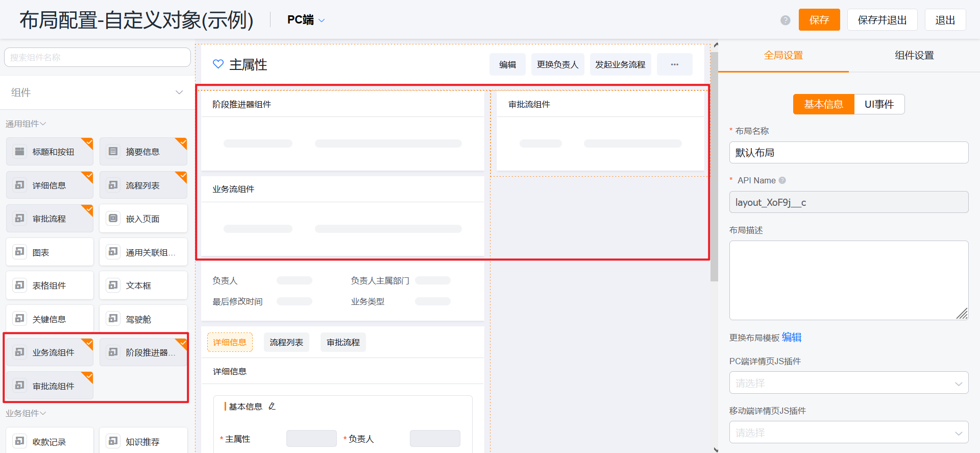Click the 审批流程 component icon in sidebar
The height and width of the screenshot is (453, 980).
(19, 218)
